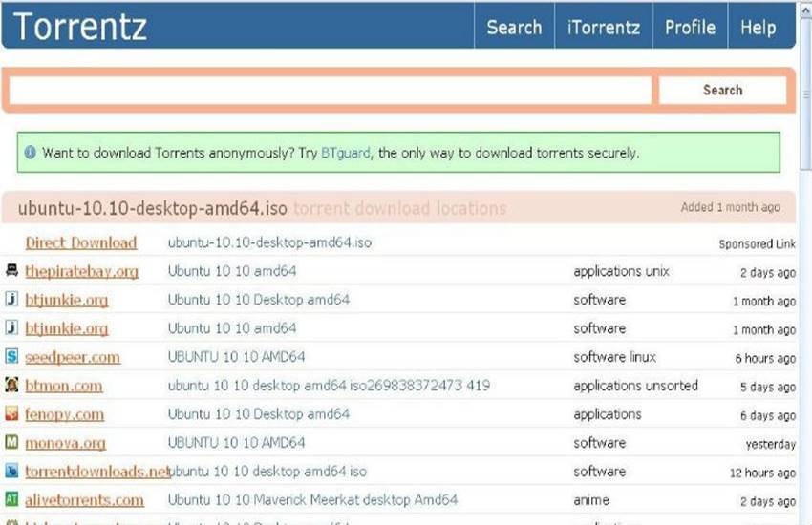Open the Help menu item

tap(758, 28)
